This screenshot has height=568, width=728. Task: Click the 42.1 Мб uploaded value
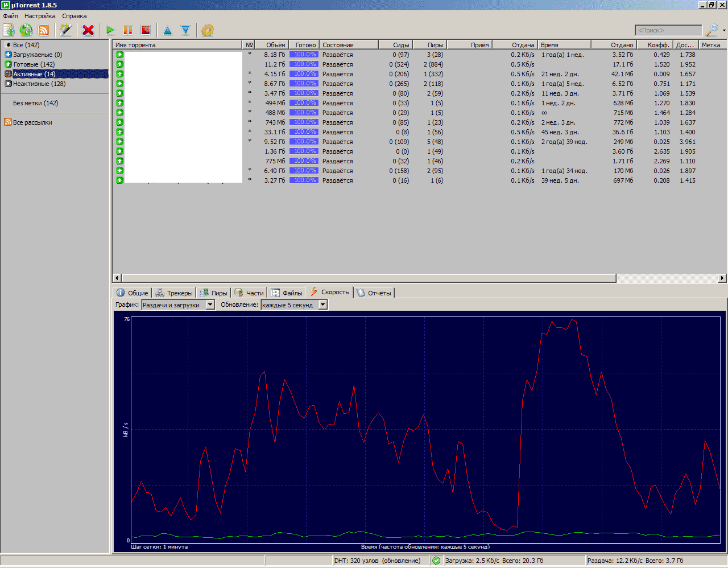click(622, 74)
